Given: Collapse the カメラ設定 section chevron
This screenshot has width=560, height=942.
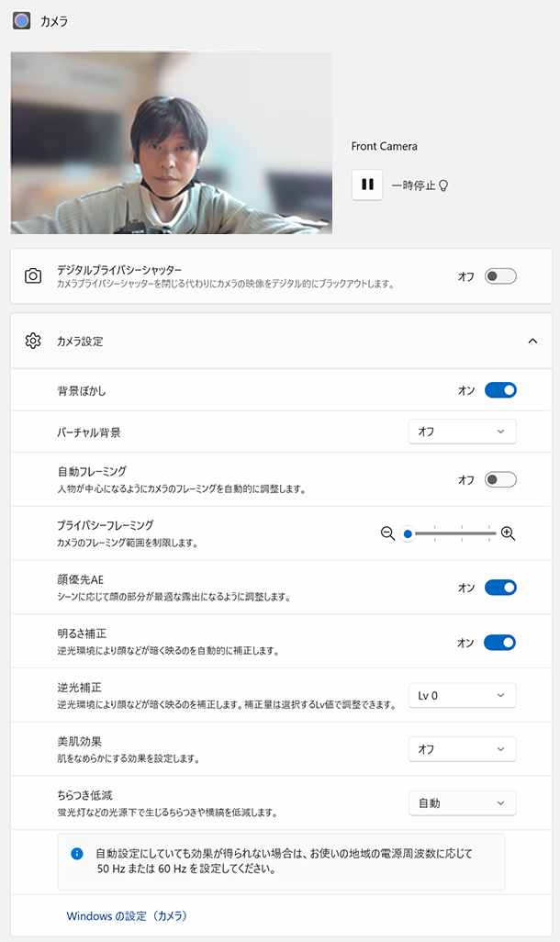Looking at the screenshot, I should pyautogui.click(x=532, y=342).
